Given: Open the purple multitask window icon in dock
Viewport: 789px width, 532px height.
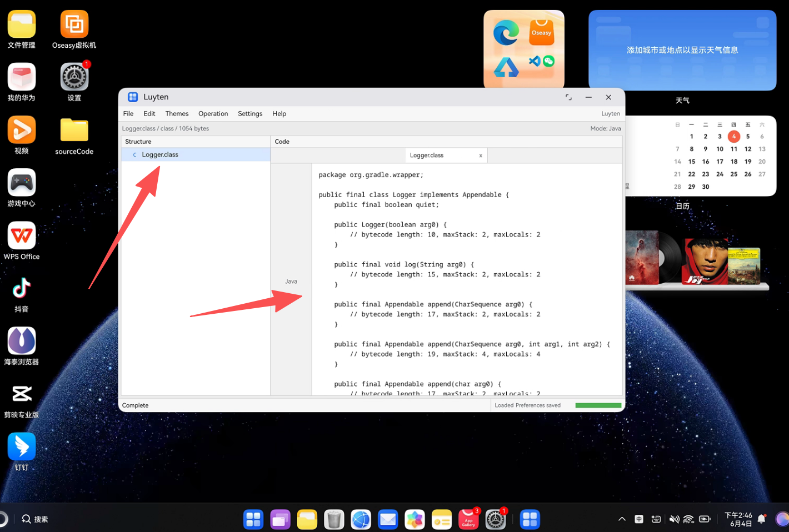Looking at the screenshot, I should 280,519.
